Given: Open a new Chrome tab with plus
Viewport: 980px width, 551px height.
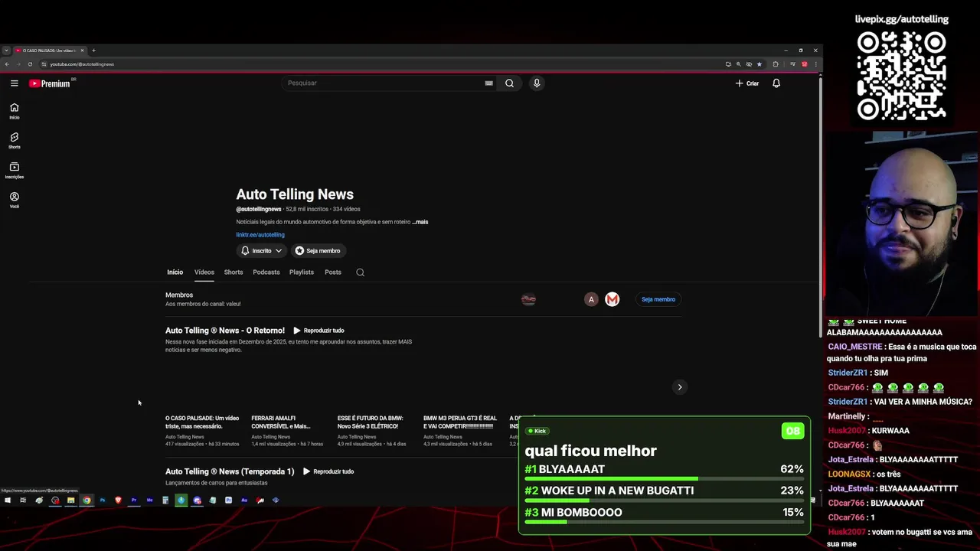Looking at the screenshot, I should [x=93, y=51].
